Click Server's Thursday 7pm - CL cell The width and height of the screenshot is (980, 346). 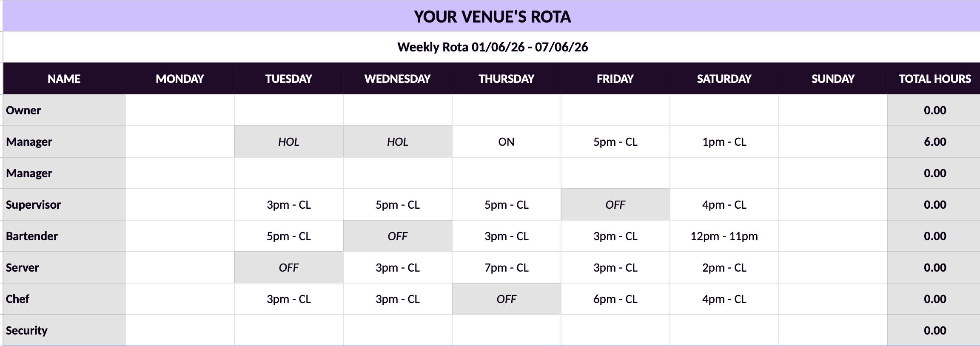click(507, 268)
